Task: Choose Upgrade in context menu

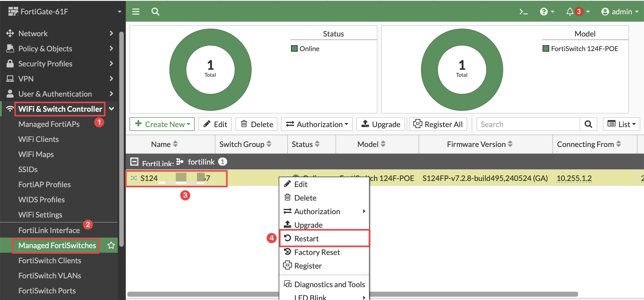Action: (324, 224)
